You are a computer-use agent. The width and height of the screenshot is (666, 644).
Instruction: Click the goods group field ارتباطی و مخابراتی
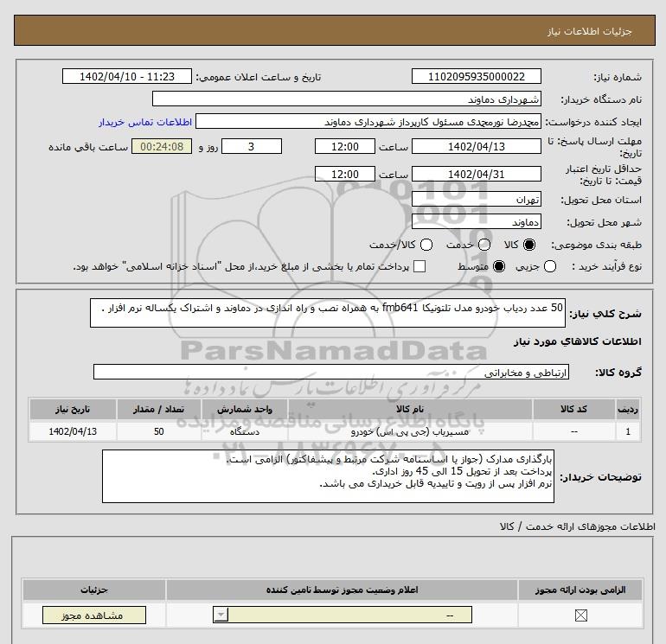[331, 372]
